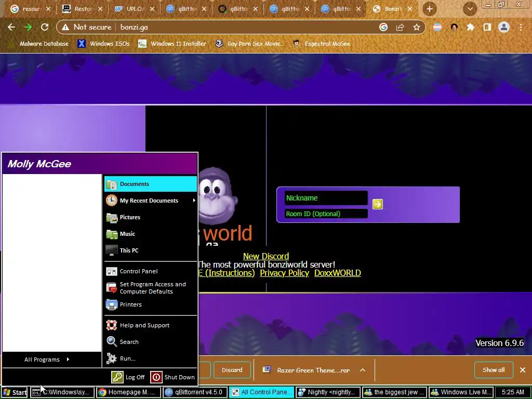Open the New Discord link
The image size is (532, 399).
tap(266, 256)
